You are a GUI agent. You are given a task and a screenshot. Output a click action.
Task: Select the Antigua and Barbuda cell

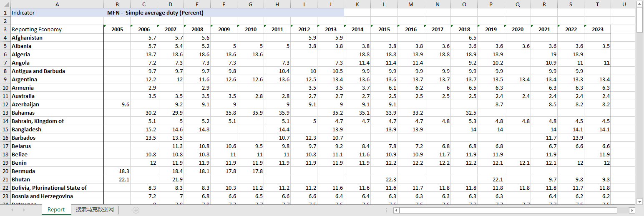pos(57,71)
